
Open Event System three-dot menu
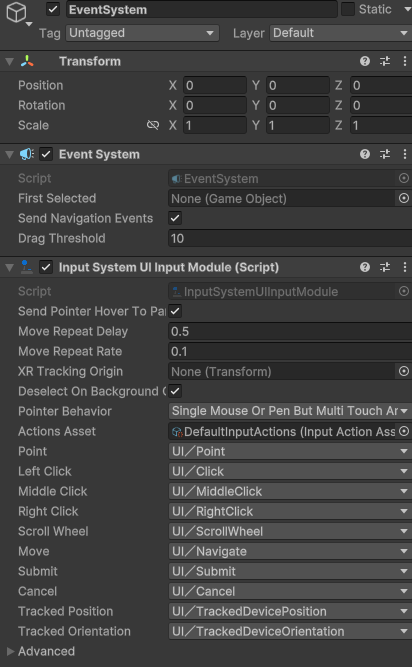[x=404, y=154]
